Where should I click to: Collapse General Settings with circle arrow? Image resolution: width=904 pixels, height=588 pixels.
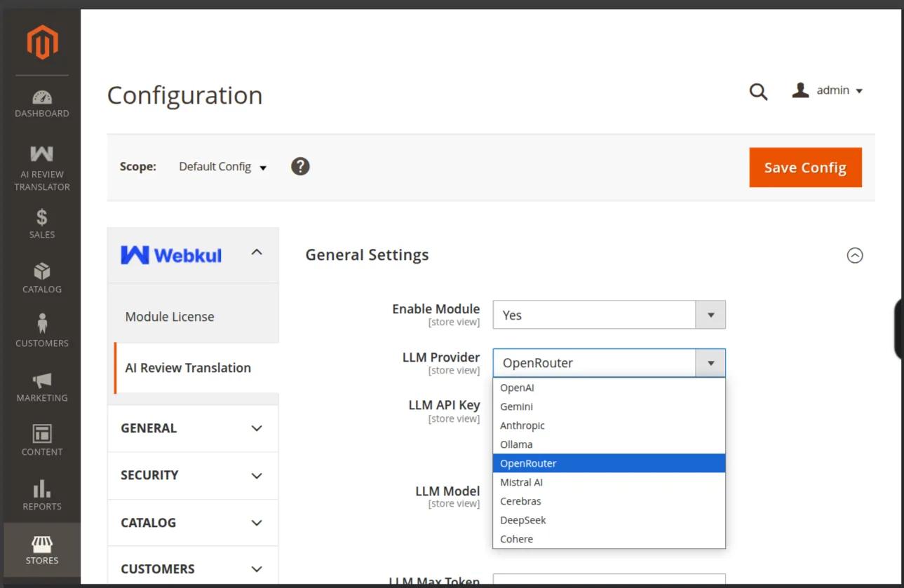click(x=855, y=256)
